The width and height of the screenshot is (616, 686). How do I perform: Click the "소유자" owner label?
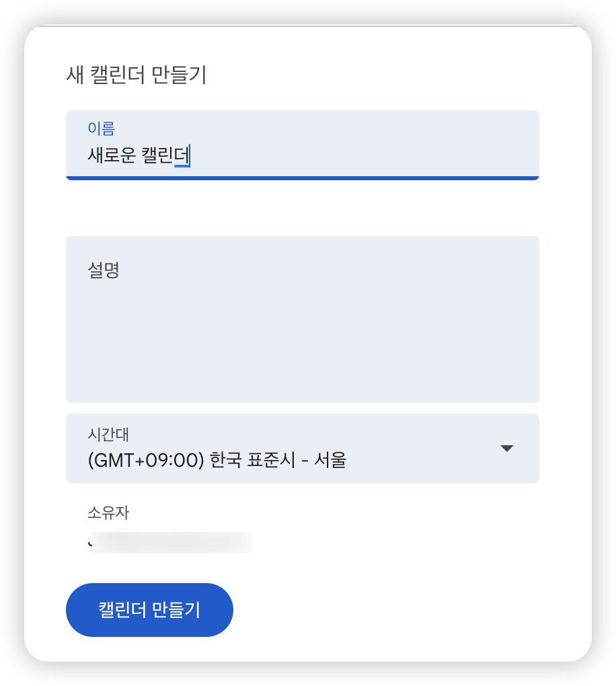108,513
